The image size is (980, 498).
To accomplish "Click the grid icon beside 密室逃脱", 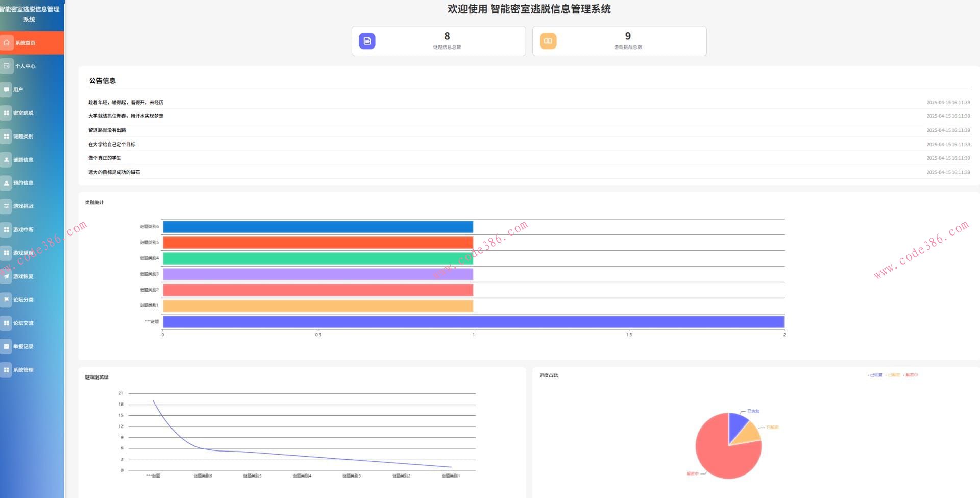I will pyautogui.click(x=7, y=113).
